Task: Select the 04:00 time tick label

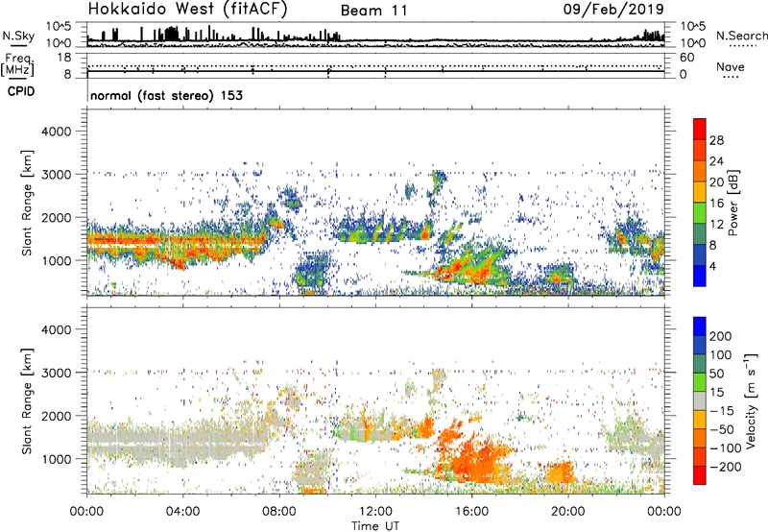Action: pos(183,512)
